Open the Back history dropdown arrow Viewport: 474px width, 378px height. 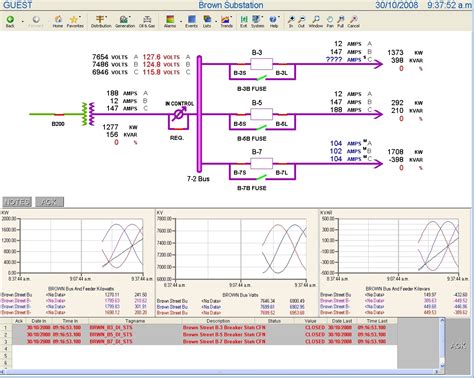(23, 21)
